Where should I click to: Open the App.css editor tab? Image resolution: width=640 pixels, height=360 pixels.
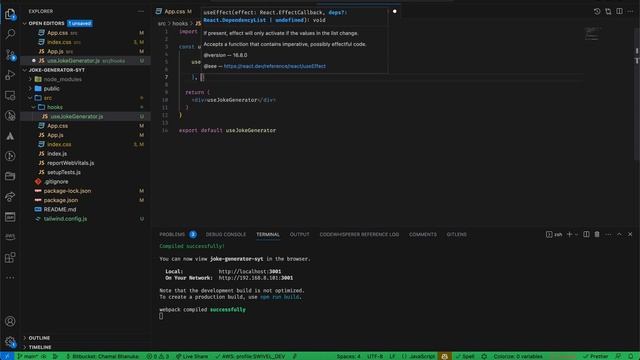coord(174,11)
